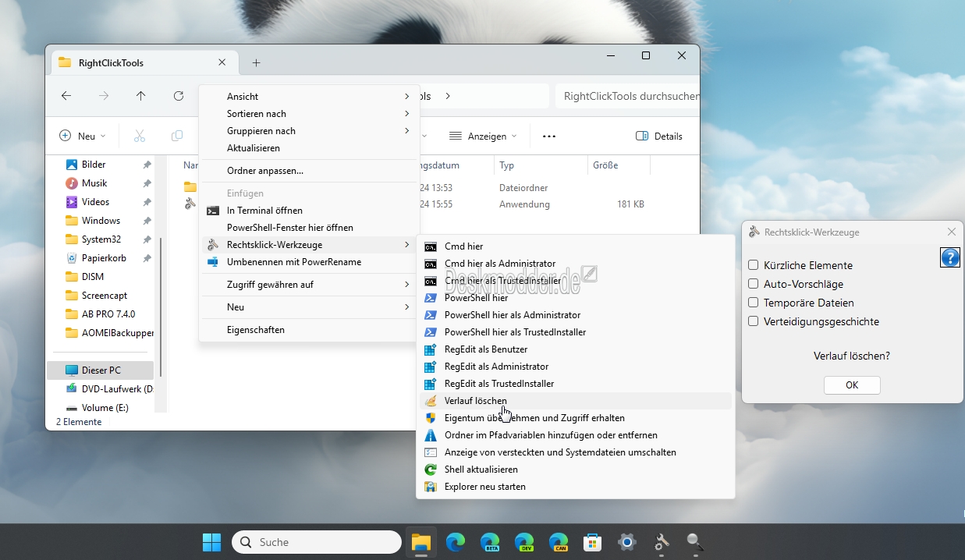Select Cmd hier als Administrator
The image size is (965, 560).
(575, 264)
